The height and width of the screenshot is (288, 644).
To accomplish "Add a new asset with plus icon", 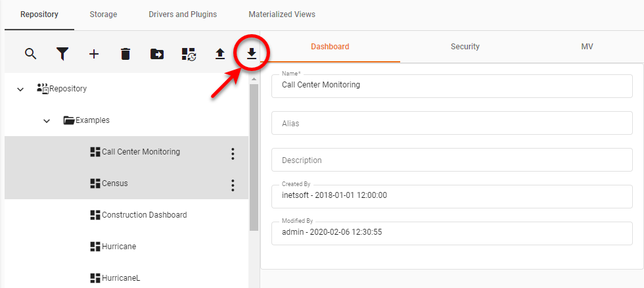I will click(x=94, y=54).
